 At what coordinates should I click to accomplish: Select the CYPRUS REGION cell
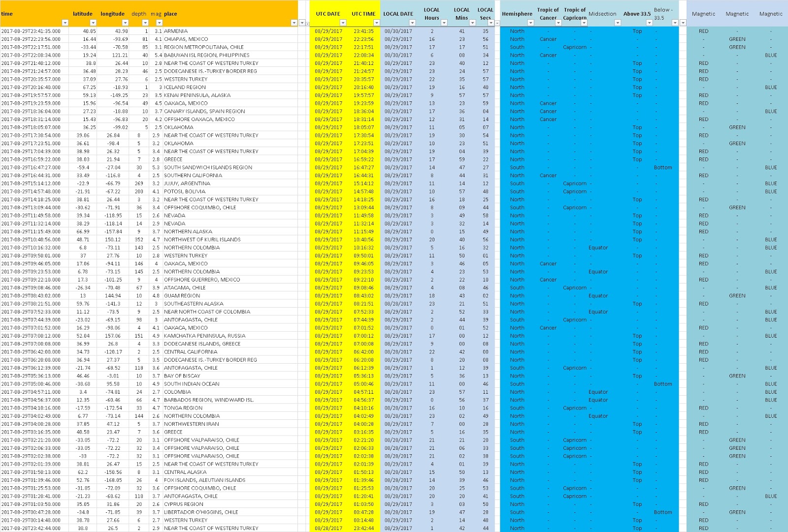230,504
